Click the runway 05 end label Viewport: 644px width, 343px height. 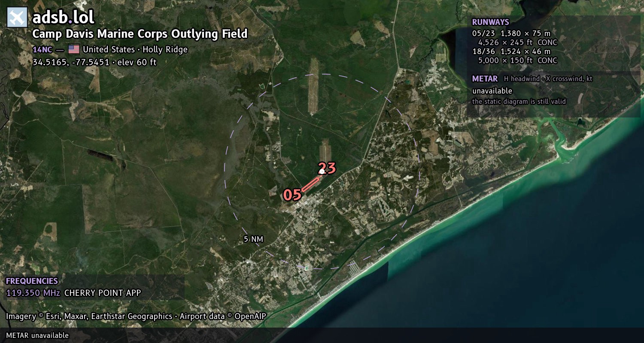pyautogui.click(x=292, y=195)
